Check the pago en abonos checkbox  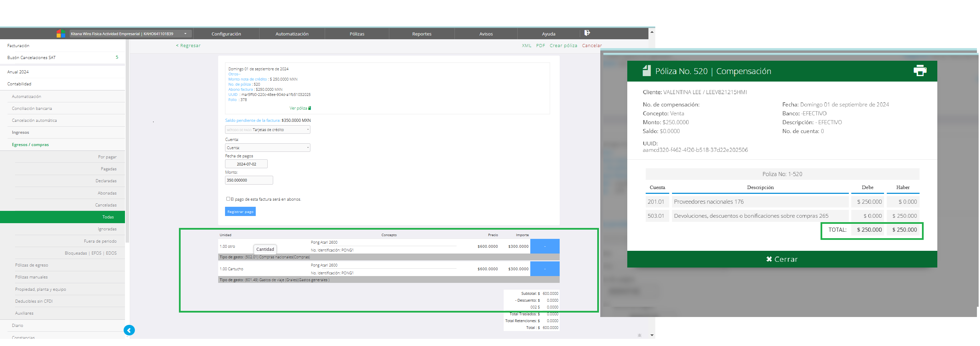tap(228, 199)
